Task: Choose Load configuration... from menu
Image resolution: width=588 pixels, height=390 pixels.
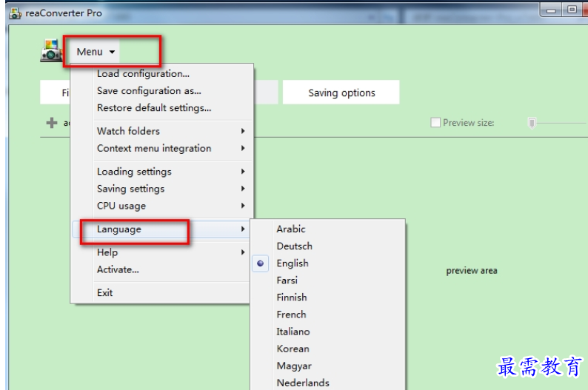Action: click(x=143, y=74)
